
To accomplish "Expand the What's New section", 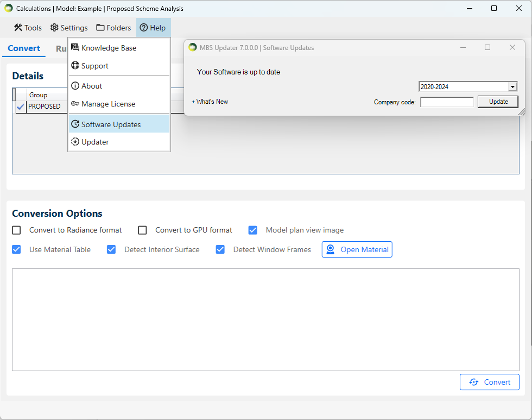I will [210, 102].
